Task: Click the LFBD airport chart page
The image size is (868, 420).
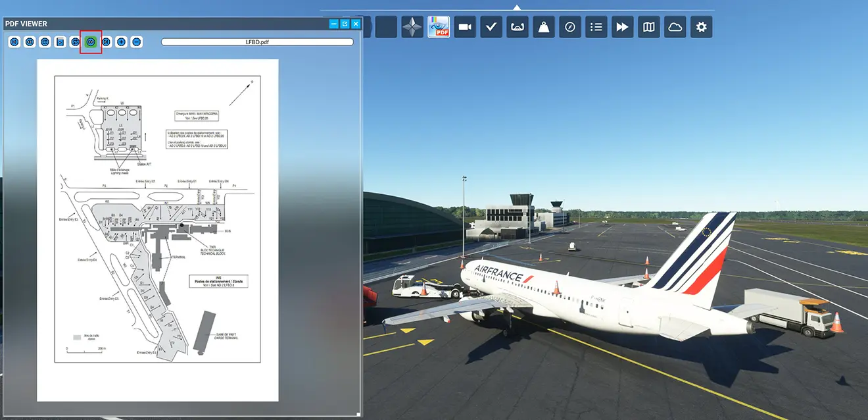Action: (x=158, y=230)
